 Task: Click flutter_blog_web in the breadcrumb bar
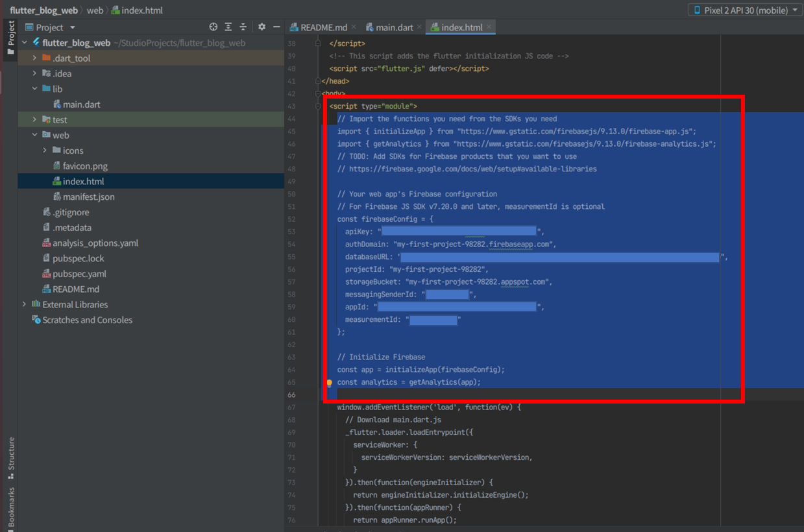43,10
